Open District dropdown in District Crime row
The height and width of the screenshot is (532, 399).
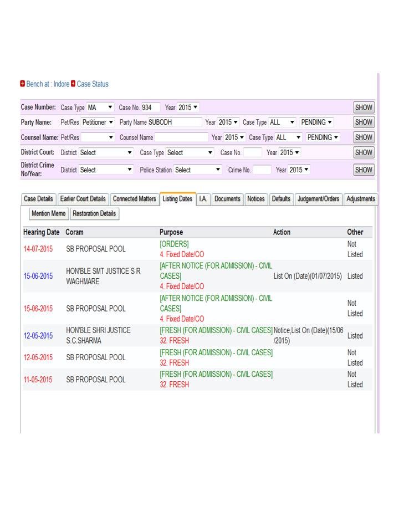[x=106, y=170]
